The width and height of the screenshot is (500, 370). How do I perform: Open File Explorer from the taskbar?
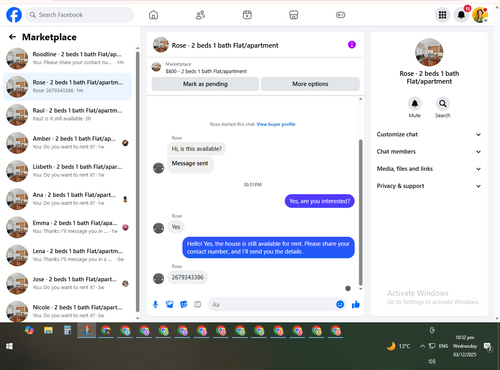pyautogui.click(x=48, y=331)
